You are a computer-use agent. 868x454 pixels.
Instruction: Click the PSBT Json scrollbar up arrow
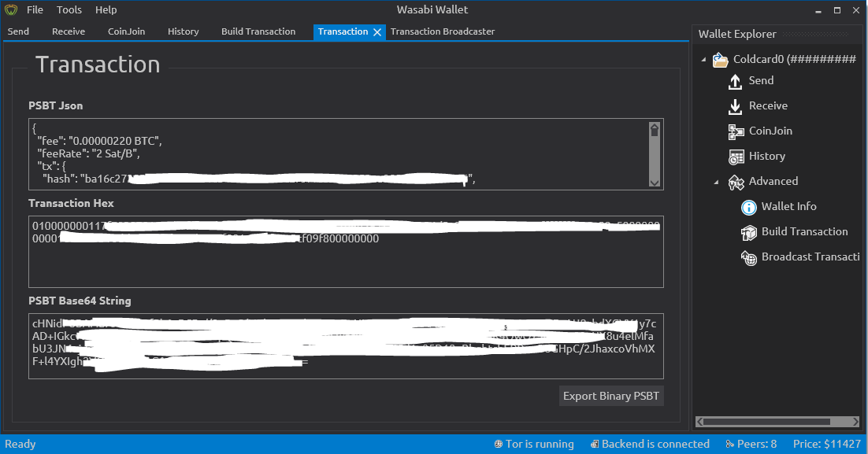(655, 127)
